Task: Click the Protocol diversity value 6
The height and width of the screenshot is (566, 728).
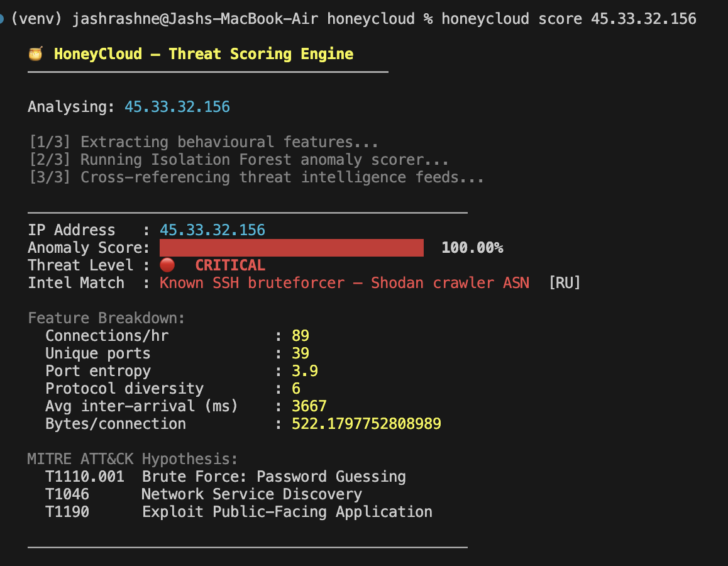Action: point(295,389)
